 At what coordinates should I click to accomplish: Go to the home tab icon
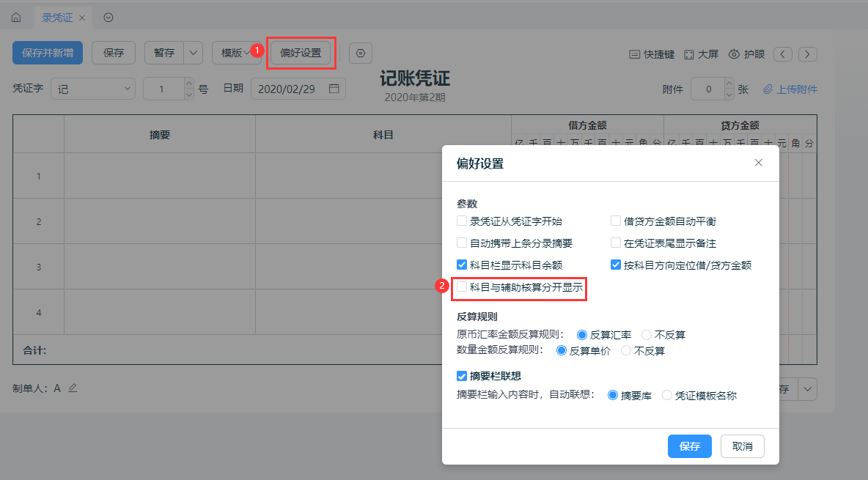tap(16, 18)
